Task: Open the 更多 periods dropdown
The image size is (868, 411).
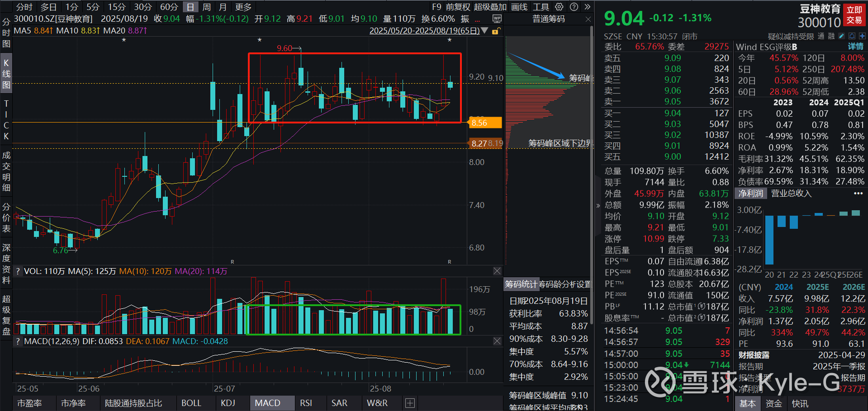Action: [243, 7]
